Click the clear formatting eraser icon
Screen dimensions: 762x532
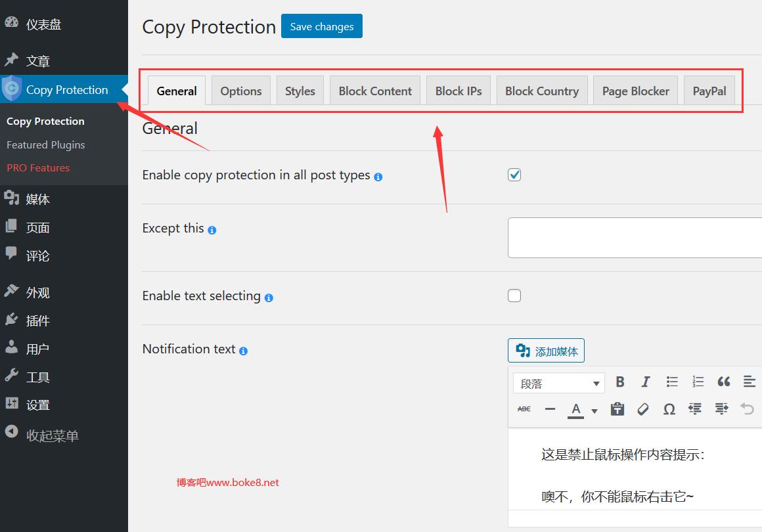643,409
